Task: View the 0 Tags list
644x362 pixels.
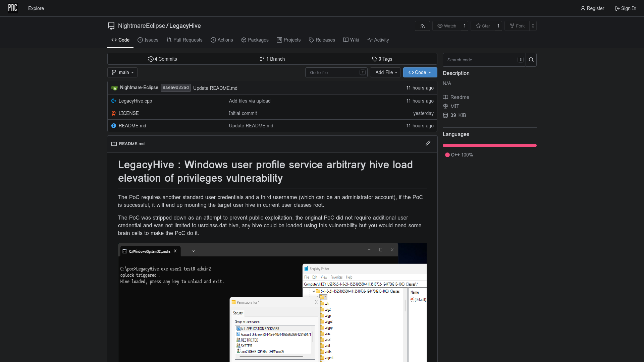Action: click(x=382, y=59)
